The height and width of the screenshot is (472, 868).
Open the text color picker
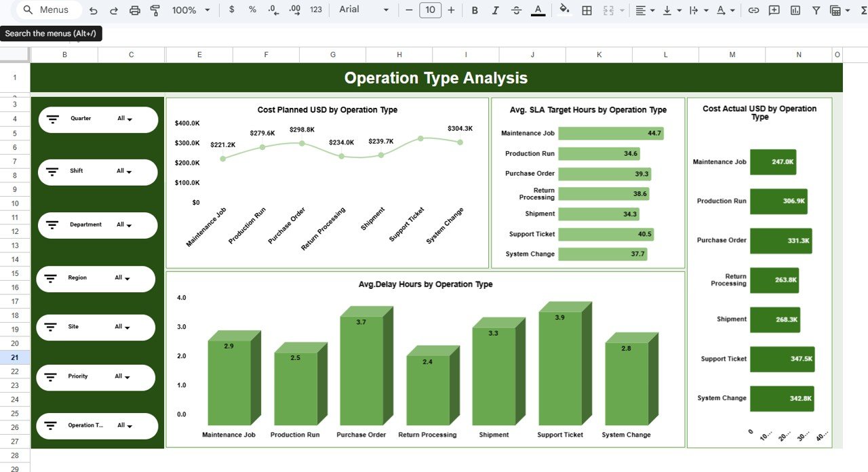pos(538,10)
